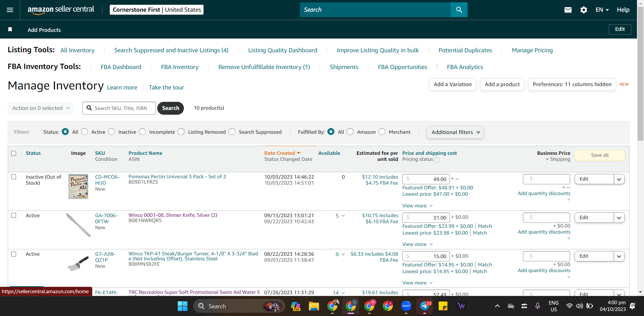Click the volume speaker tray icon

(x=579, y=306)
